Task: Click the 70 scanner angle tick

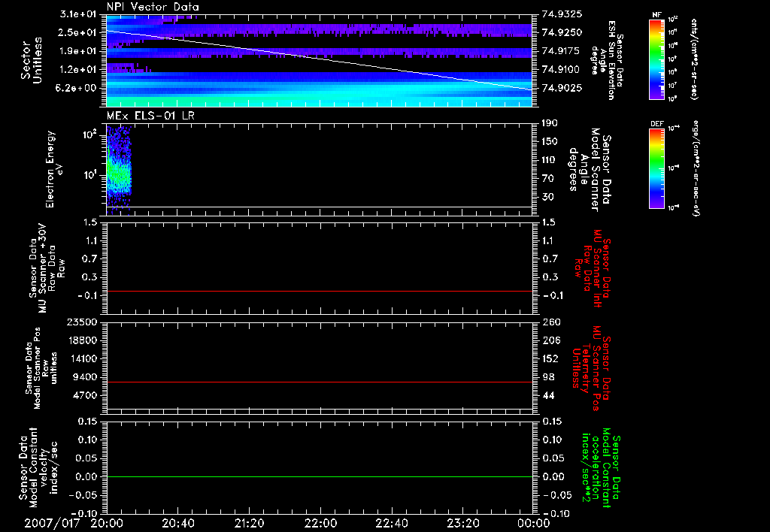Action: [x=548, y=178]
